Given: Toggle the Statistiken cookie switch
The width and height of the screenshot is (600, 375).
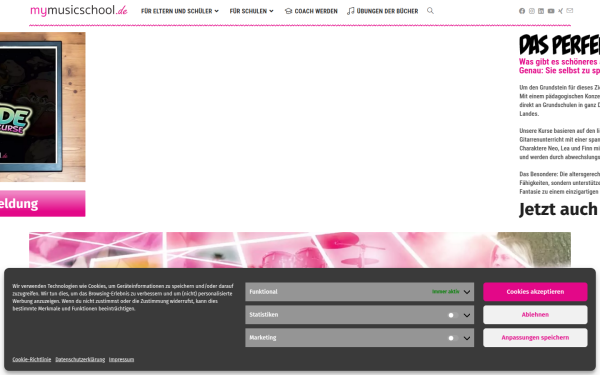Looking at the screenshot, I should (453, 315).
